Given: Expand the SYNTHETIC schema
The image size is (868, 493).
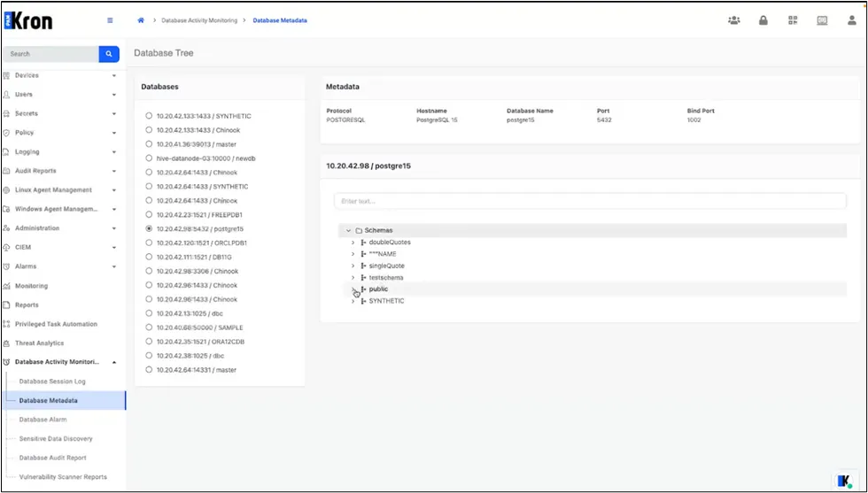Looking at the screenshot, I should tap(353, 301).
